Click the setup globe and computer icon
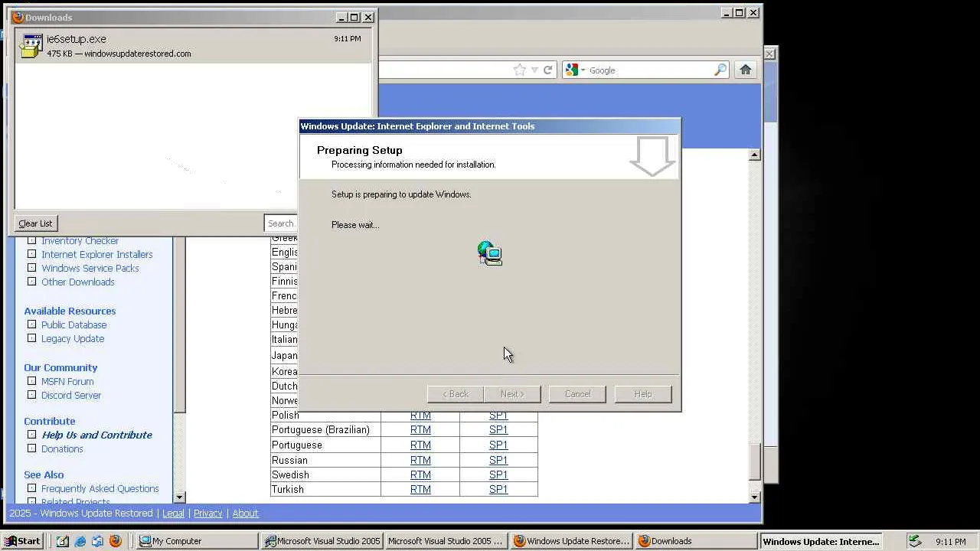Viewport: 980px width, 551px height. [490, 253]
